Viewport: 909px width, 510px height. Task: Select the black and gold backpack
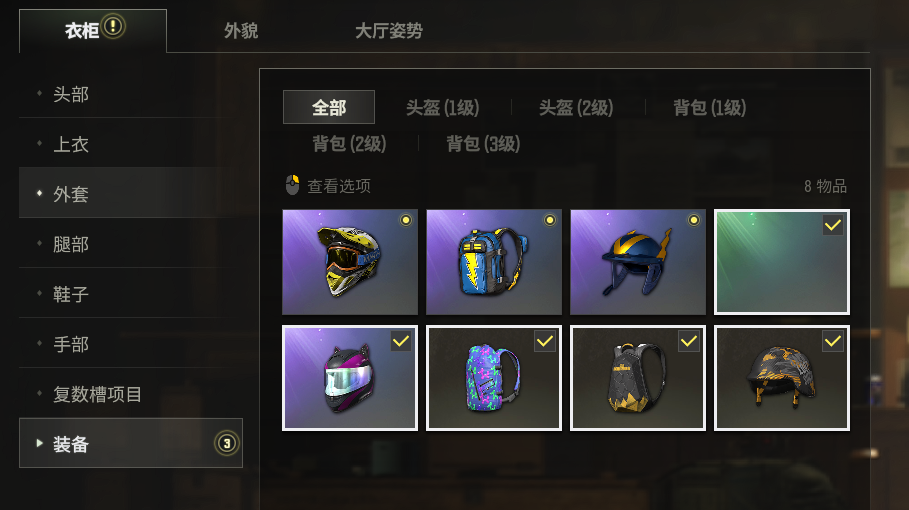tap(638, 378)
